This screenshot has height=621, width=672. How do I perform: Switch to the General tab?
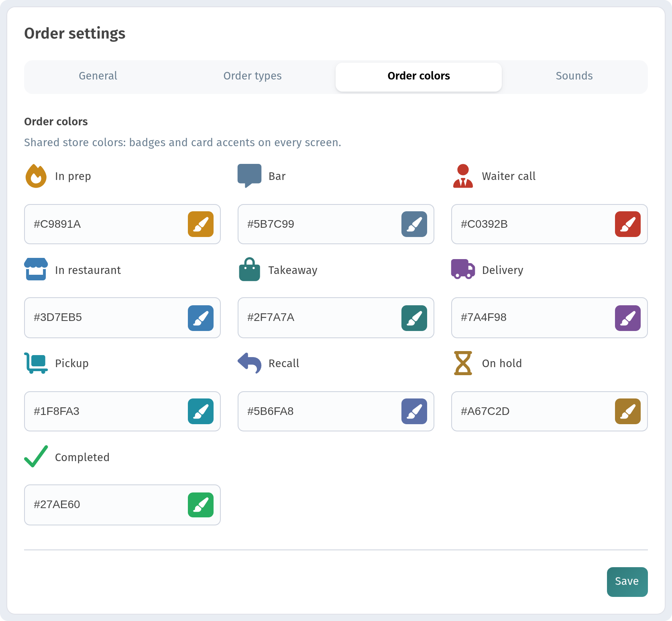tap(98, 76)
